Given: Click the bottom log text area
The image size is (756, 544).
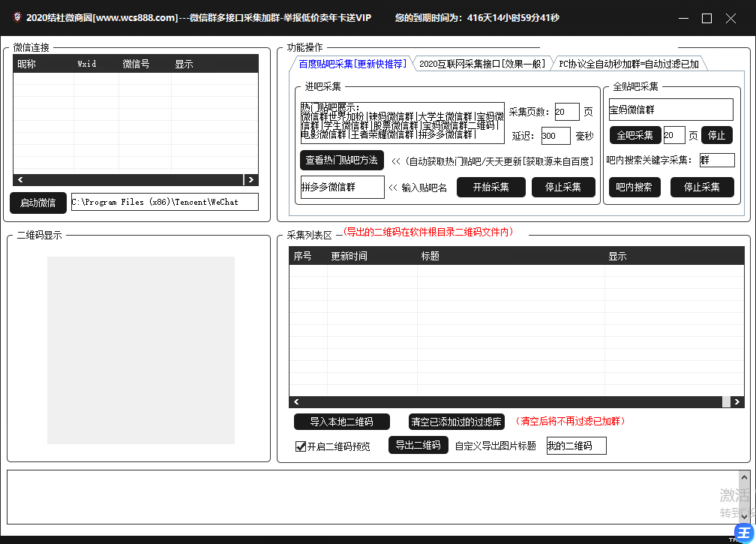Looking at the screenshot, I should [373, 497].
